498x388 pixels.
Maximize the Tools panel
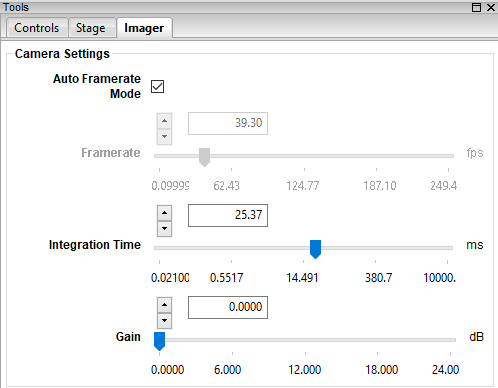click(x=476, y=7)
